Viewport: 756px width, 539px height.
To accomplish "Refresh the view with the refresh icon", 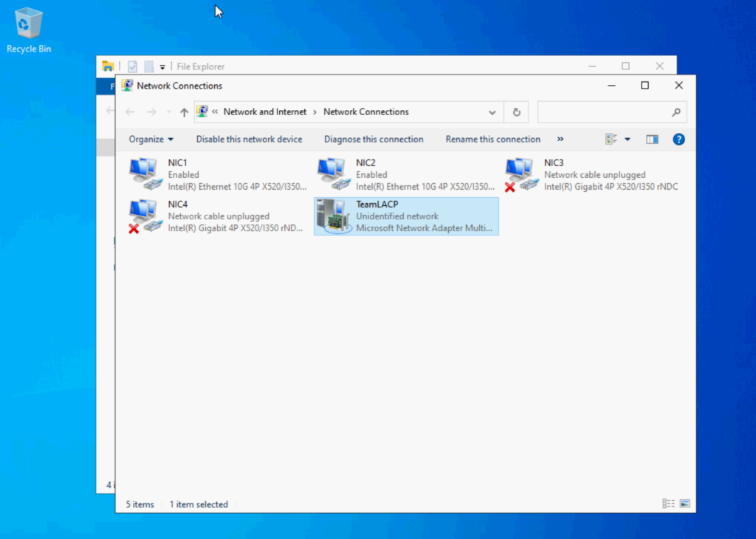I will [x=516, y=111].
